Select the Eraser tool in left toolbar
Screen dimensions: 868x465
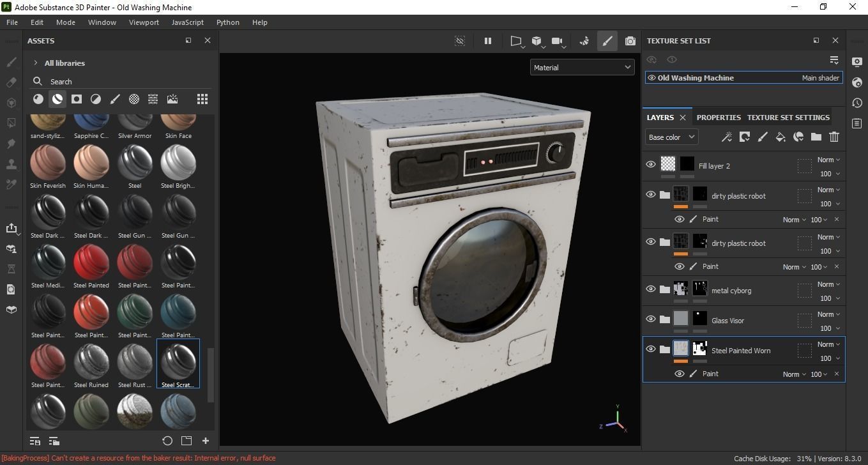[x=11, y=82]
